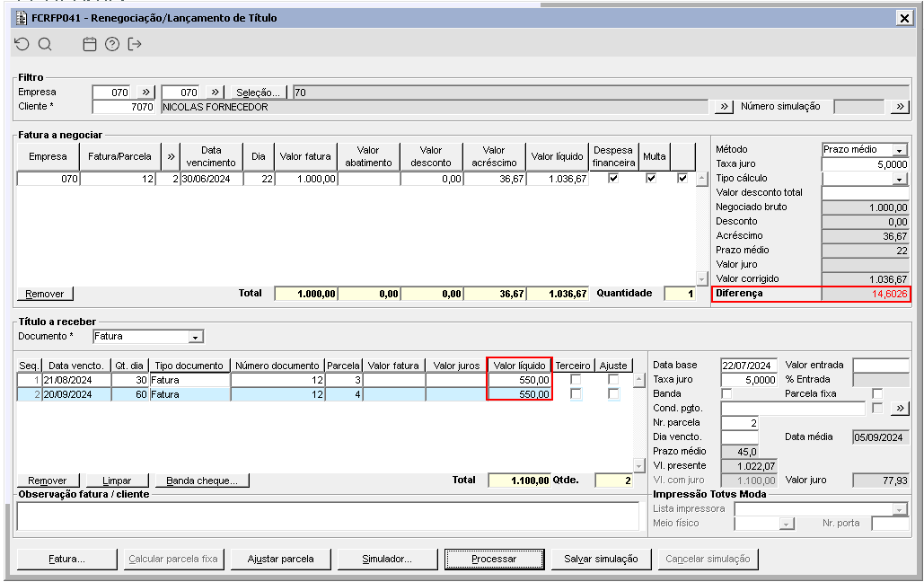Screen dimensions: 924x582
Task: Click the » lookup for Cond. pgto.
Action: (x=899, y=408)
